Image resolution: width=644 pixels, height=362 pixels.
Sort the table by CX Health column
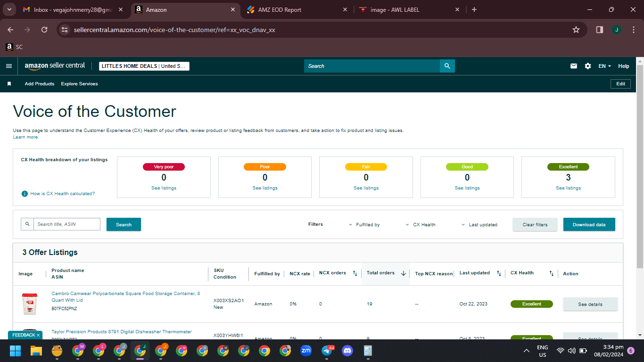click(x=551, y=273)
